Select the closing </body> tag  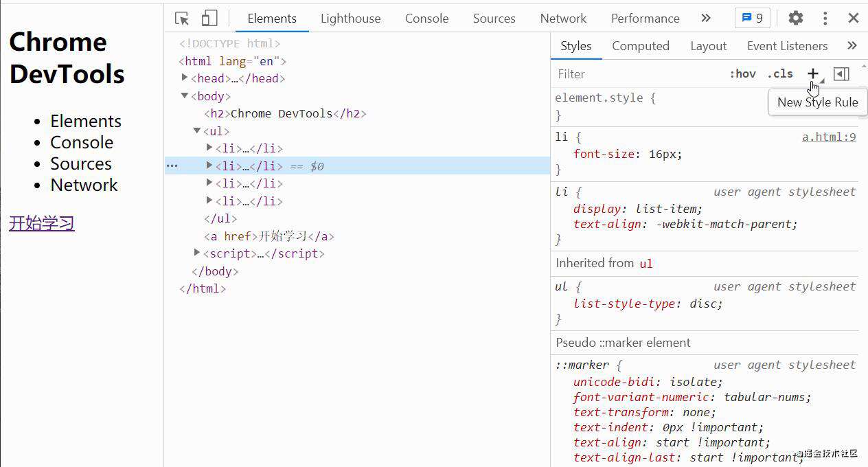215,271
